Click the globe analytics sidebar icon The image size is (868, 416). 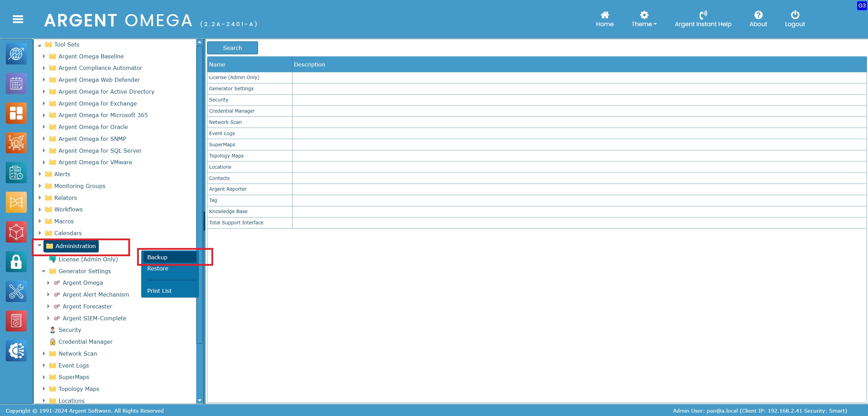(16, 54)
